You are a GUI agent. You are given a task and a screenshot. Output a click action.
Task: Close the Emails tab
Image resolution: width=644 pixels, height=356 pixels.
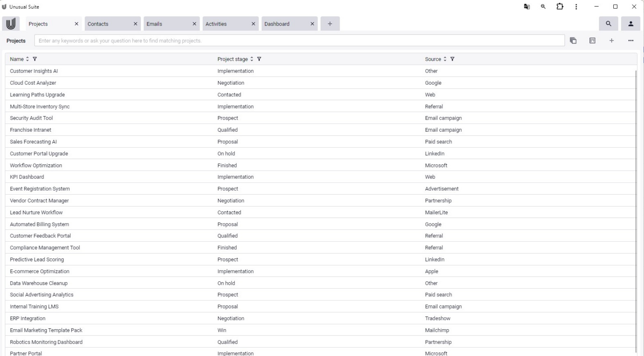pyautogui.click(x=195, y=24)
